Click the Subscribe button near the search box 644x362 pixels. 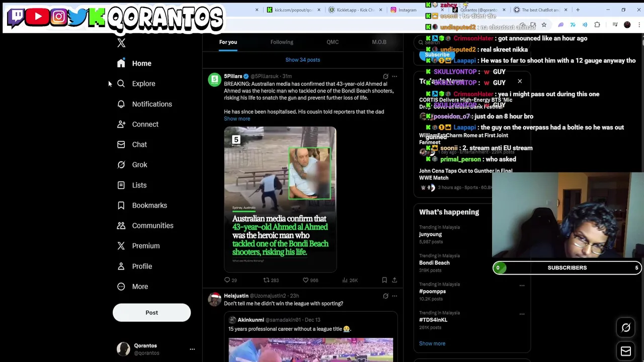pyautogui.click(x=437, y=55)
